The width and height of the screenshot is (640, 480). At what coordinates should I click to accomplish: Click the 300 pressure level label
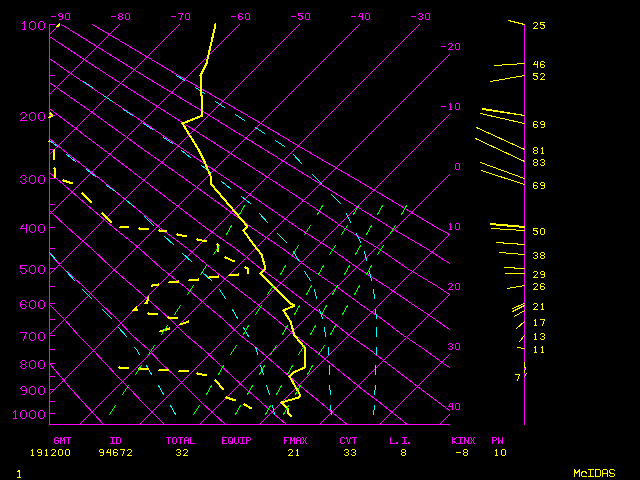[33, 179]
